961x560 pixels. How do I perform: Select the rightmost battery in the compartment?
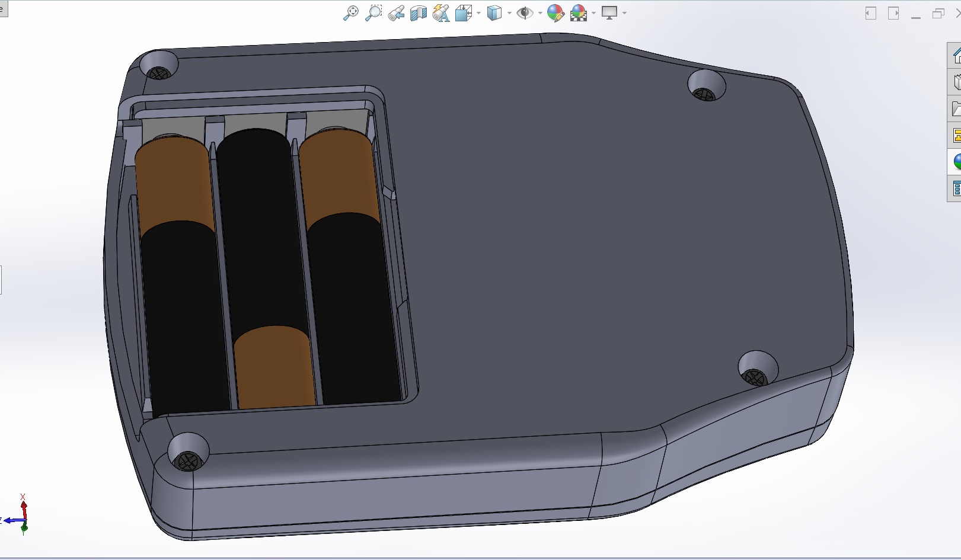tap(350, 267)
